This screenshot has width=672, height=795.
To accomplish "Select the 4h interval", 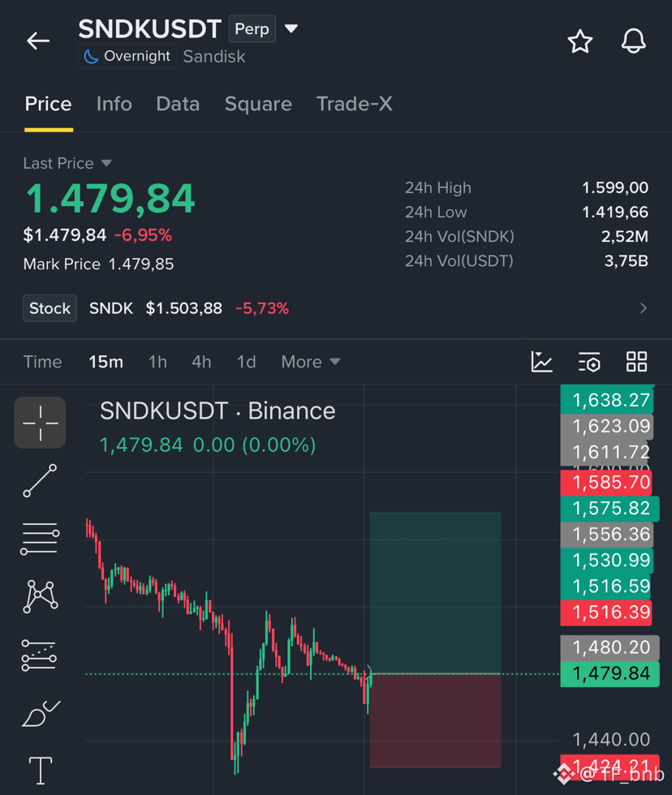I will (201, 362).
